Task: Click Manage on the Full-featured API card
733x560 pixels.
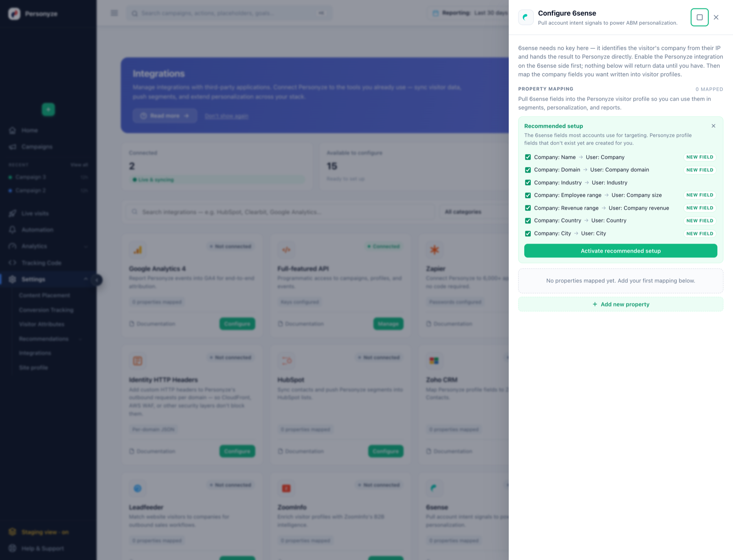Action: [x=388, y=324]
